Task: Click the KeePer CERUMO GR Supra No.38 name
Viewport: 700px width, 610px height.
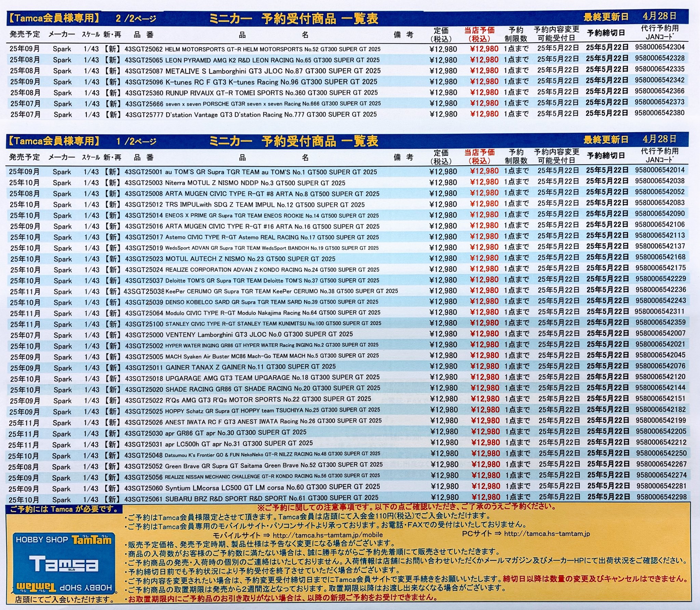Action: [x=282, y=291]
